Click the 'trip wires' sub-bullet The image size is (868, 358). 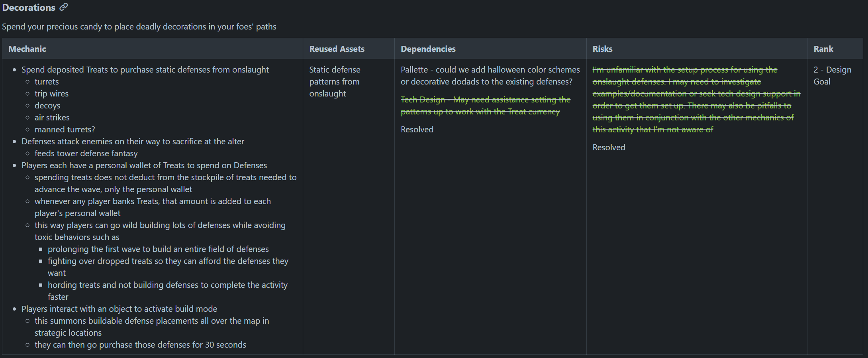(51, 94)
